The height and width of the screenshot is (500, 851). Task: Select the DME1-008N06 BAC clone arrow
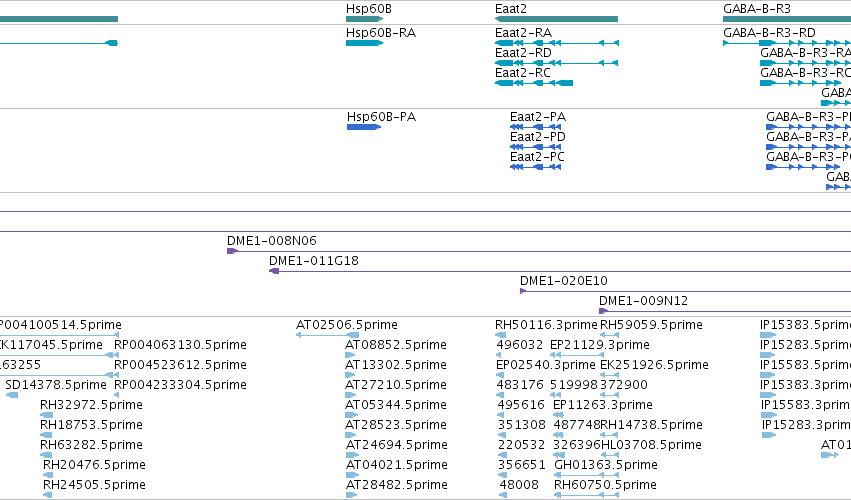pyautogui.click(x=232, y=251)
